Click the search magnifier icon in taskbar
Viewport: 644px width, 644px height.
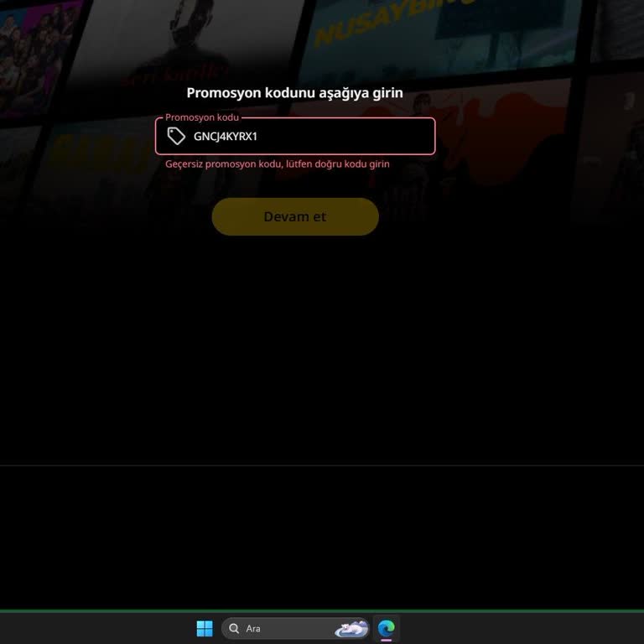[x=234, y=628]
